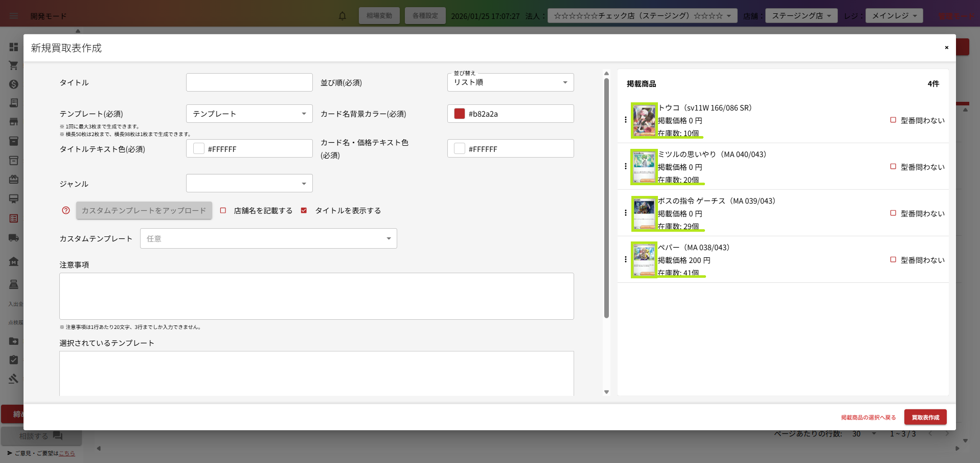Click the help question mark icon
Image resolution: width=980 pixels, height=463 pixels.
pyautogui.click(x=66, y=210)
